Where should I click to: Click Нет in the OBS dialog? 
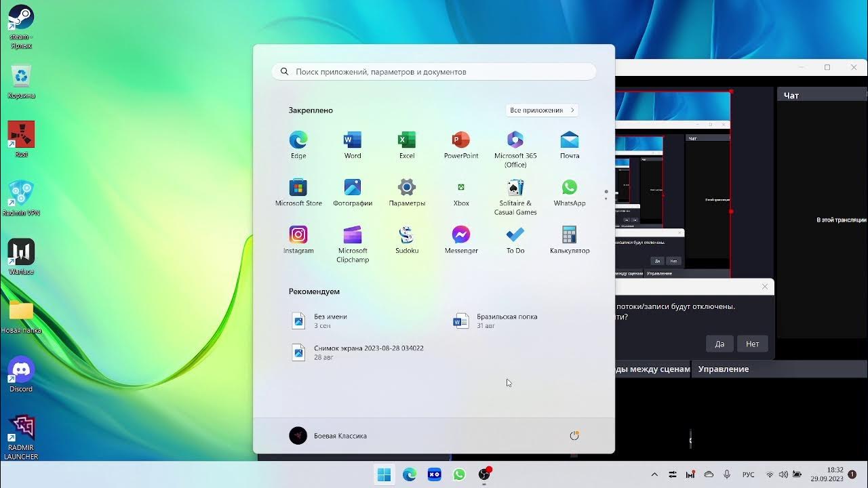coord(753,344)
